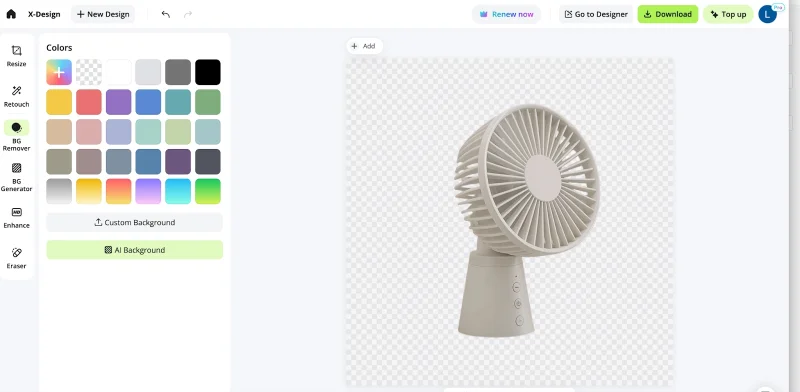Click the green Download button

[x=667, y=14]
